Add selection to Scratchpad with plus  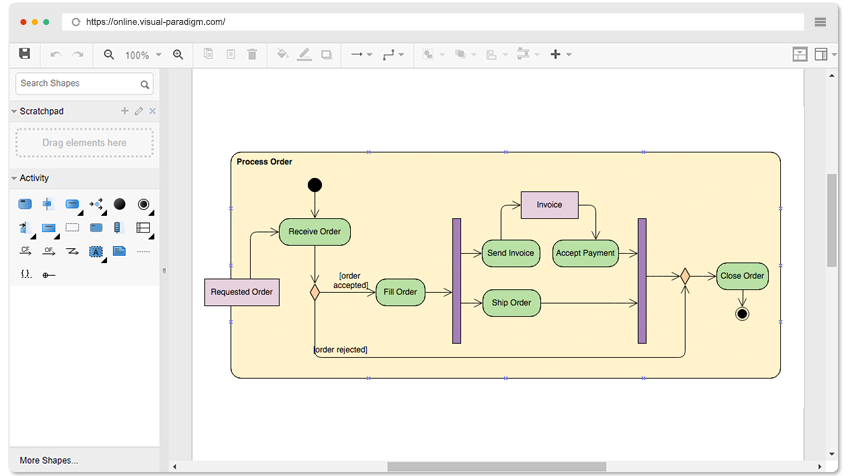pyautogui.click(x=124, y=111)
